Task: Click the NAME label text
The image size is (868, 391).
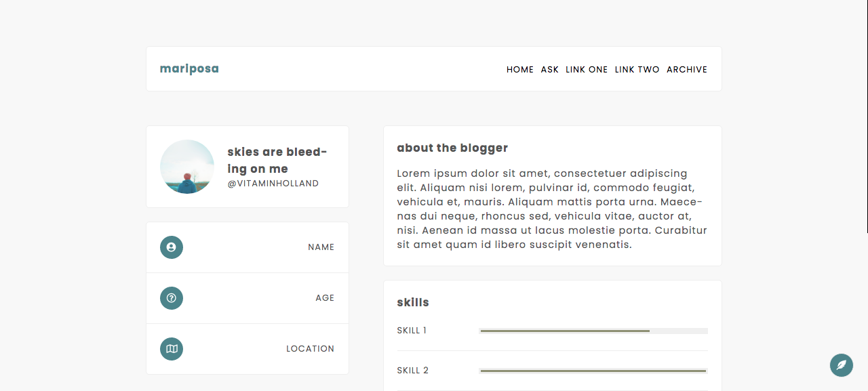Action: [x=321, y=247]
